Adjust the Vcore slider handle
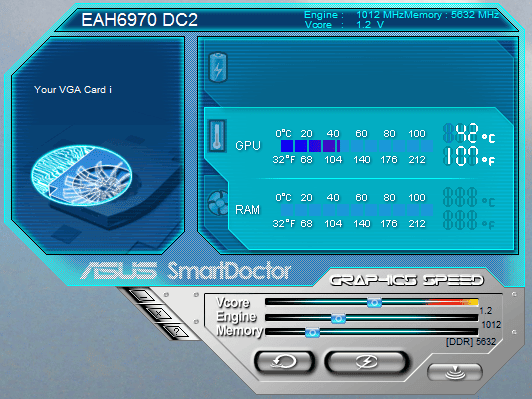This screenshot has height=399, width=532. tap(374, 302)
